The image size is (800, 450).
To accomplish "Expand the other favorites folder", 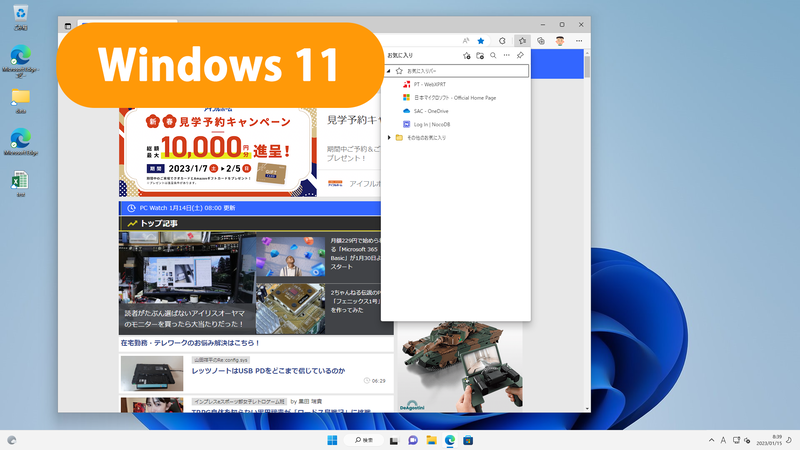I will (389, 138).
